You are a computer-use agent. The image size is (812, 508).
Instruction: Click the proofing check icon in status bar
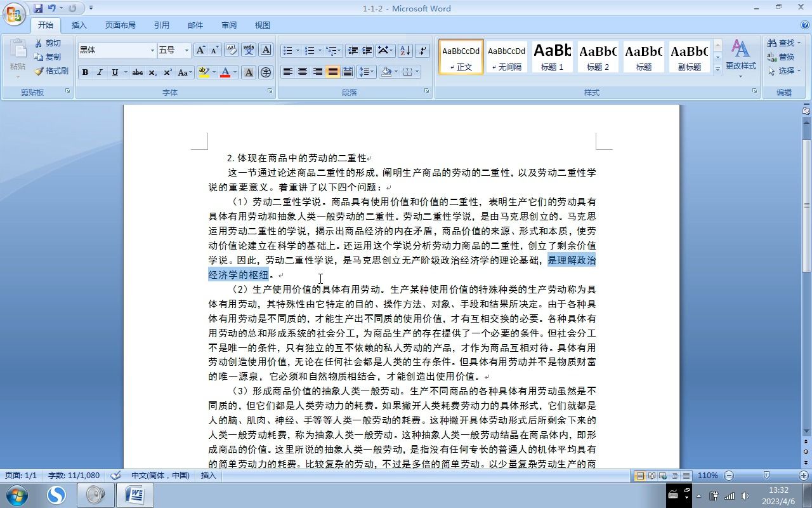click(115, 475)
